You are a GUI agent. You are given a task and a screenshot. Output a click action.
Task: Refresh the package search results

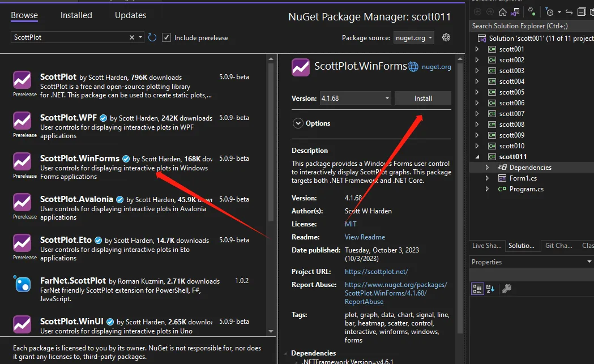point(152,37)
